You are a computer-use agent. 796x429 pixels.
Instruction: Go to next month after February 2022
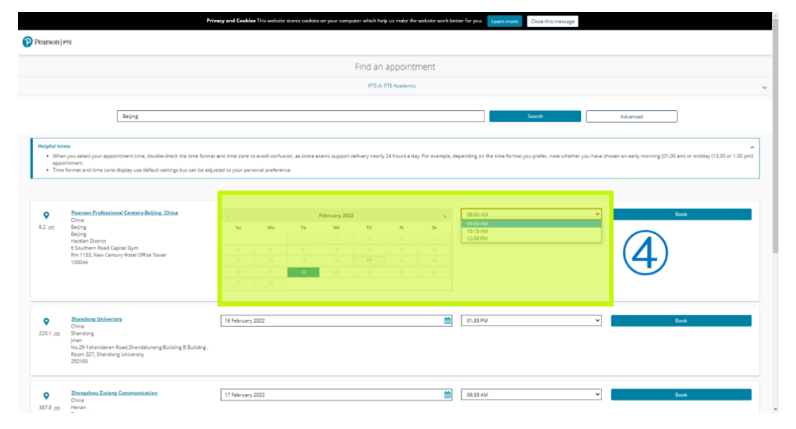tap(445, 216)
